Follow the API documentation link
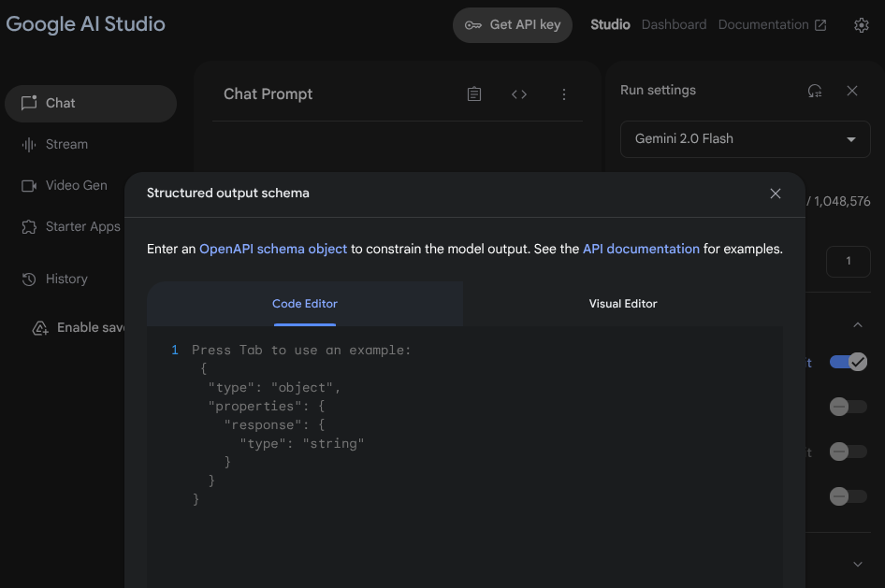The height and width of the screenshot is (588, 885). click(641, 250)
